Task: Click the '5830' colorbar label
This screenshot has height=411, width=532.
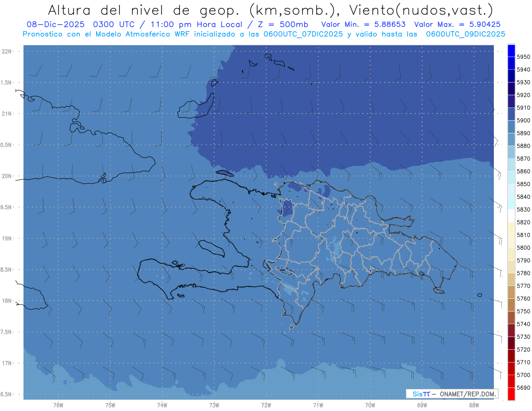Action: pyautogui.click(x=524, y=209)
